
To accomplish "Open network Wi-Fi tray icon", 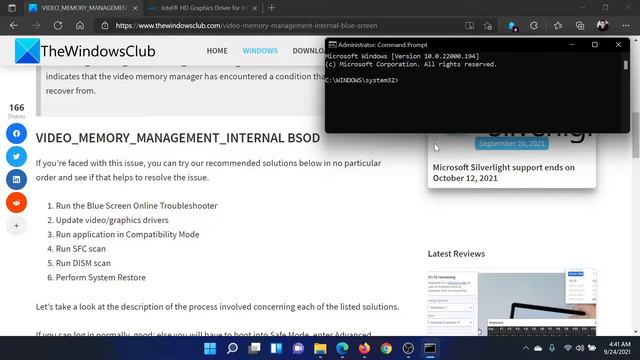I will click(567, 348).
